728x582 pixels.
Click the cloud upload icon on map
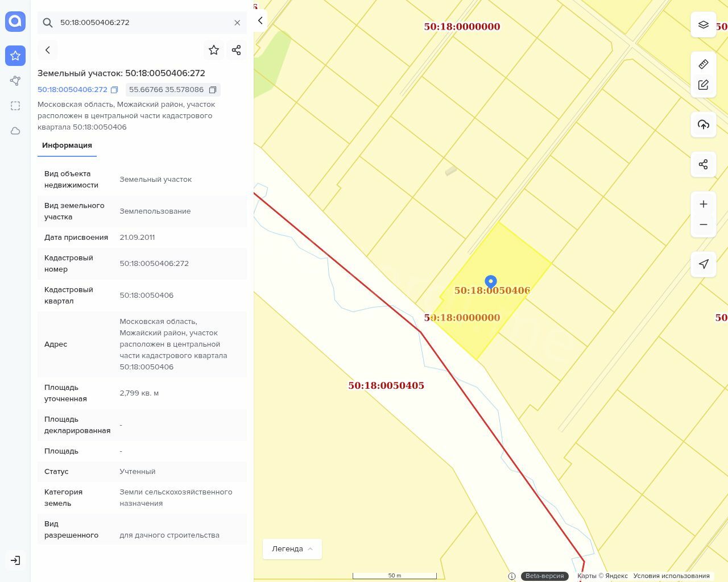click(703, 124)
